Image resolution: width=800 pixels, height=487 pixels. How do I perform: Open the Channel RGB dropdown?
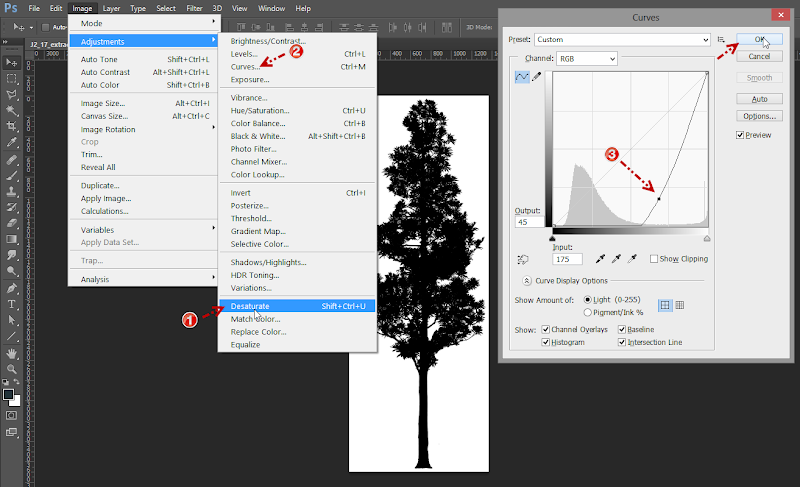(x=587, y=59)
